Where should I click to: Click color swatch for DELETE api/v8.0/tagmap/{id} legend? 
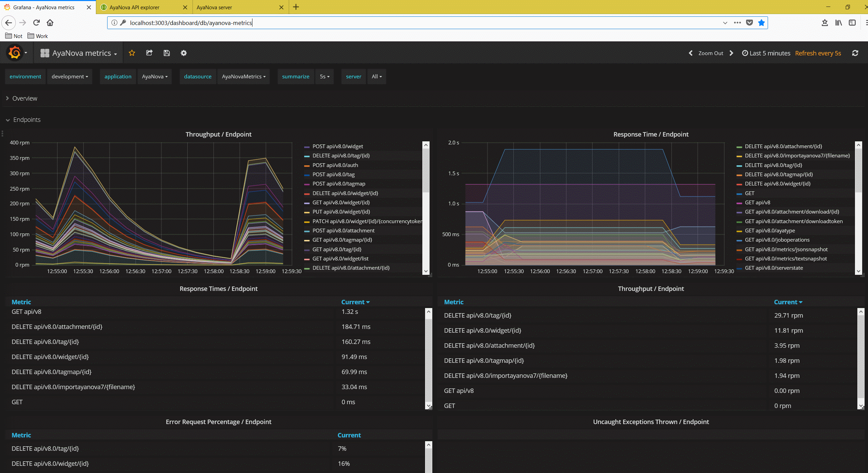tap(739, 175)
